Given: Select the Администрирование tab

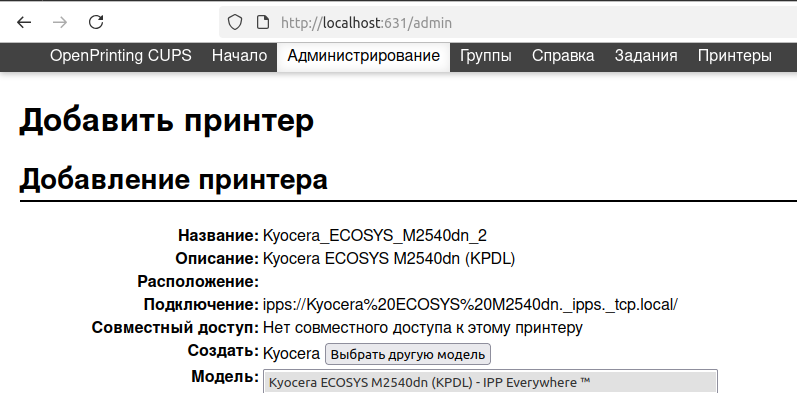Looking at the screenshot, I should coord(363,56).
